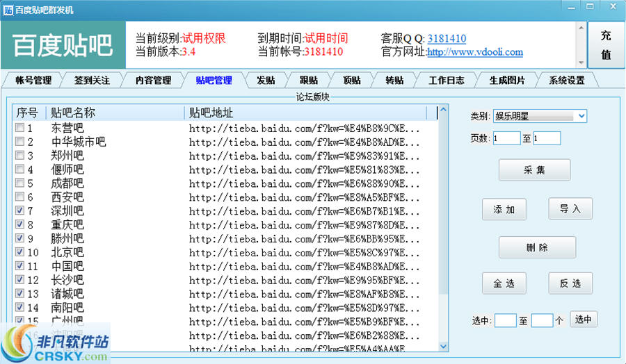Click the 贴吧名称 column header
This screenshot has width=626, height=364.
click(x=115, y=113)
